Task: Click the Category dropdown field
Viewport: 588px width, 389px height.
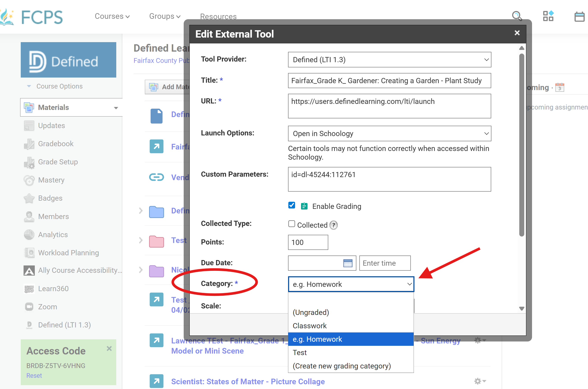Action: point(351,284)
